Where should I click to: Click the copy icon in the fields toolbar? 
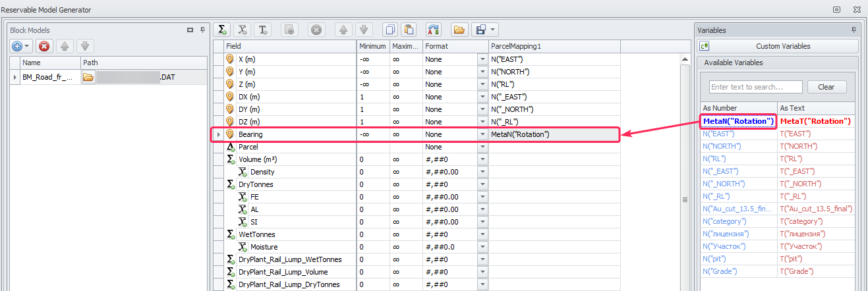(390, 30)
